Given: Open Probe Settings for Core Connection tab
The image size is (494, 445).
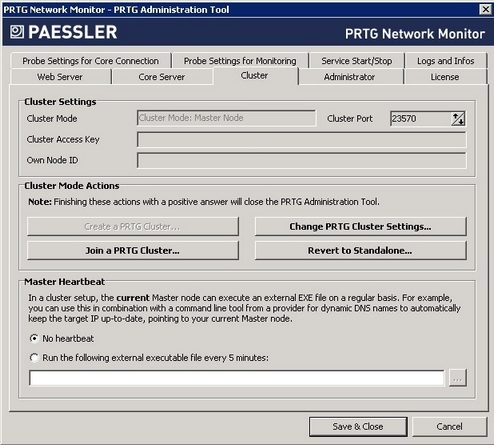Looking at the screenshot, I should pos(91,61).
